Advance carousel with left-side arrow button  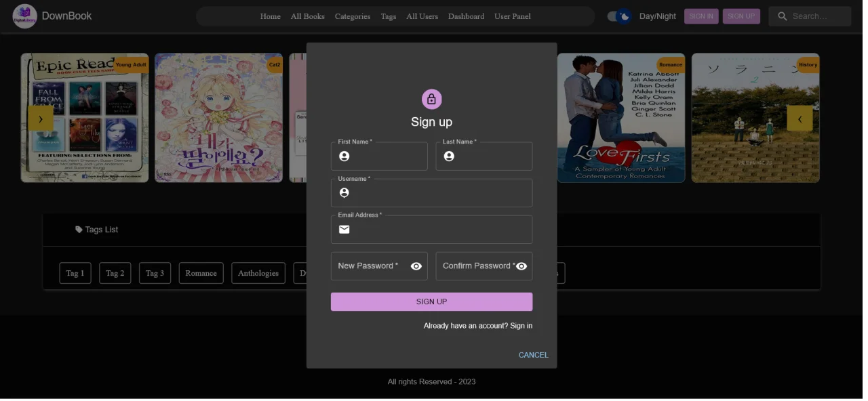[41, 119]
